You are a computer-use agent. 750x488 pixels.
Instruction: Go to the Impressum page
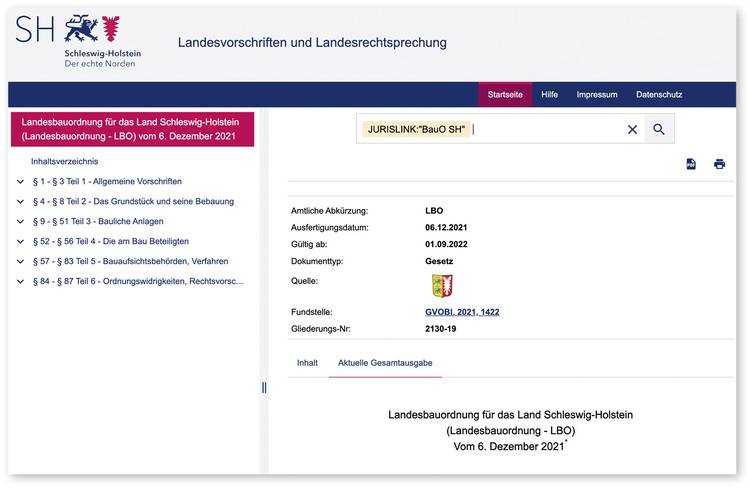click(x=596, y=95)
